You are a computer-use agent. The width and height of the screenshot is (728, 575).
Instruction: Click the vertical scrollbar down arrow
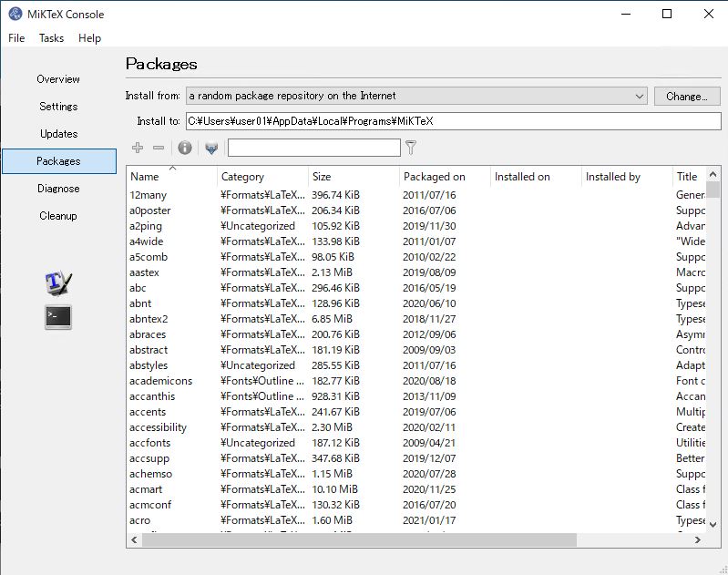click(713, 525)
